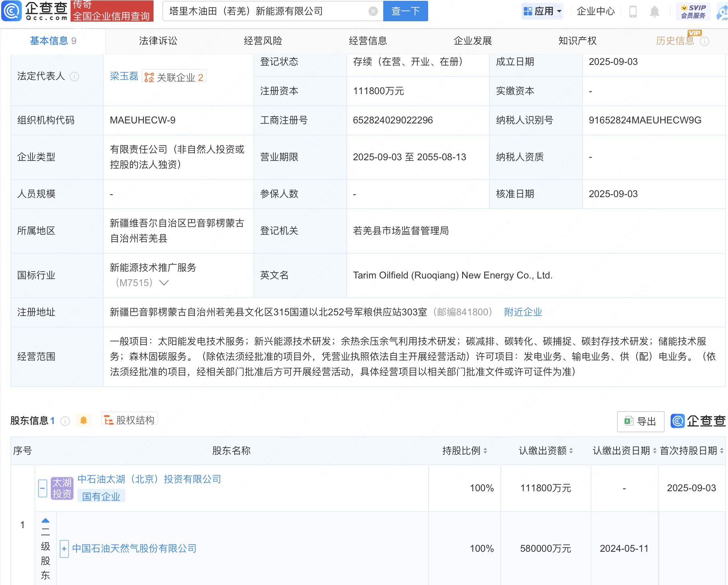Click organization code MAEUHECW-9

(x=143, y=120)
